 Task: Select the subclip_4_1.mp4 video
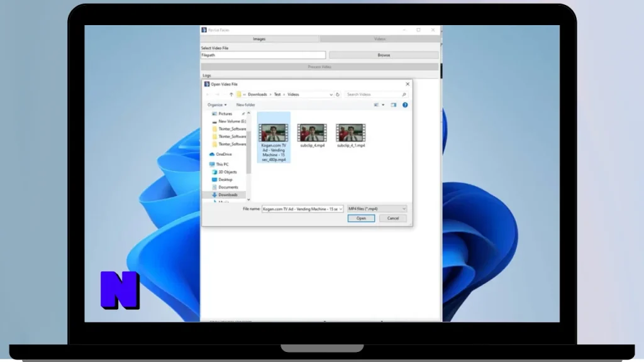[x=351, y=136]
